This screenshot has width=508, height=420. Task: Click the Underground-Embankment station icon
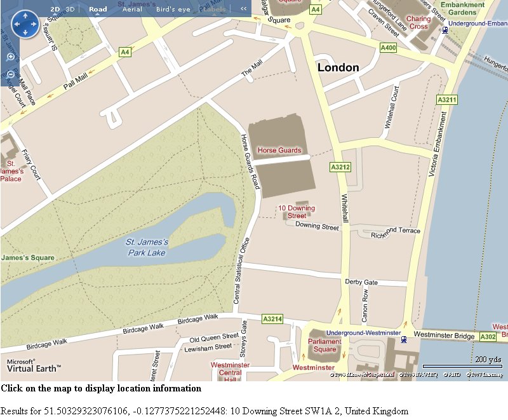445,30
